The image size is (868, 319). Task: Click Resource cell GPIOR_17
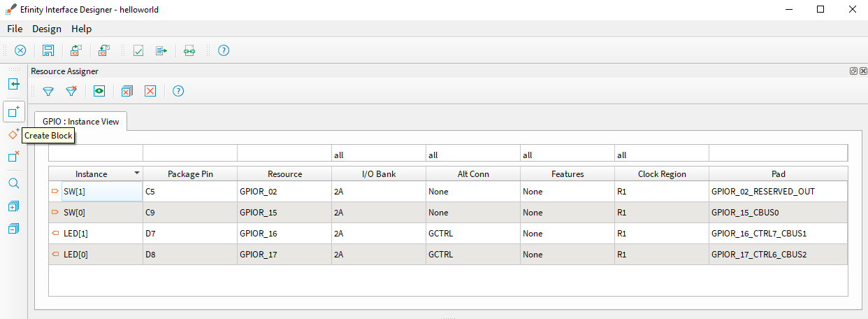pos(284,254)
